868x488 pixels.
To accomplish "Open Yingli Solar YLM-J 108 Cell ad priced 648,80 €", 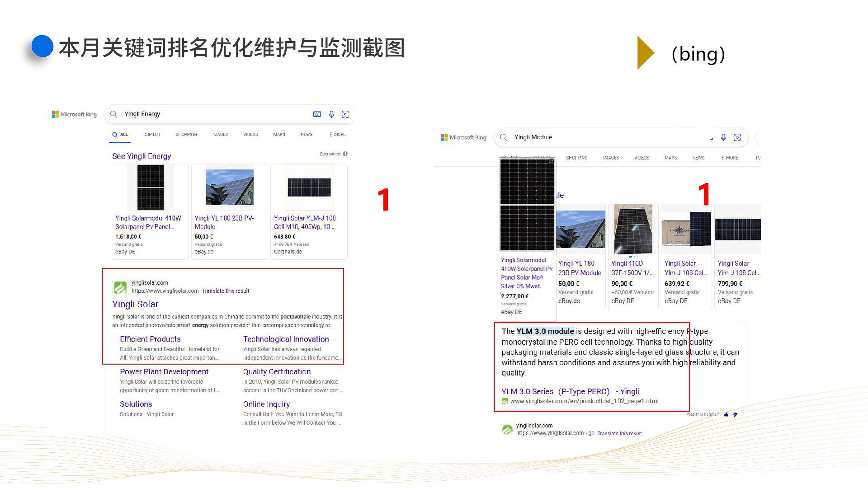I will click(x=309, y=211).
